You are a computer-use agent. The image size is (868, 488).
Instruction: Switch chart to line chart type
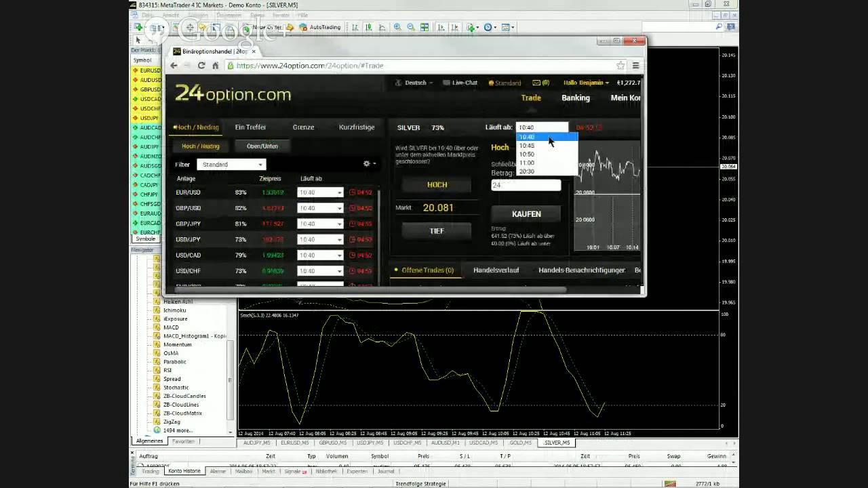click(x=382, y=28)
